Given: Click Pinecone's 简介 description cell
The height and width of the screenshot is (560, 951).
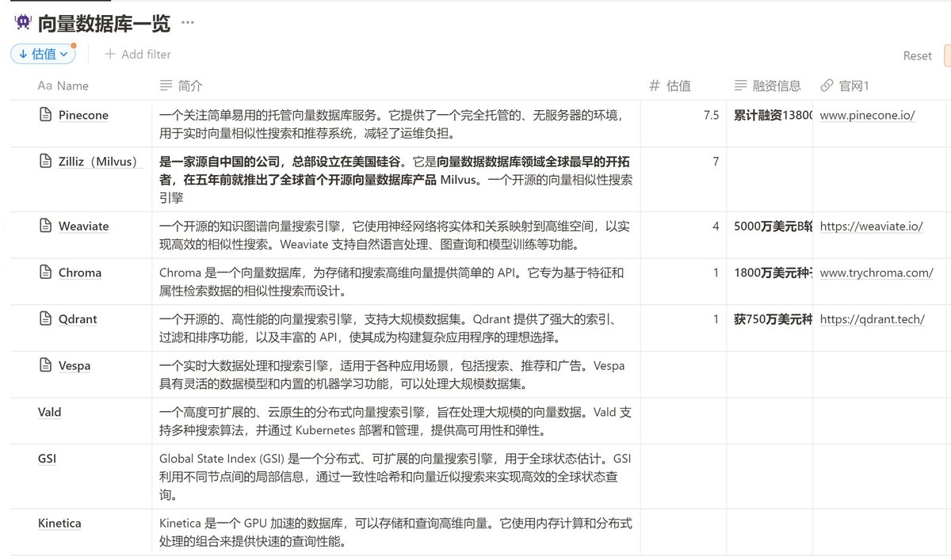Looking at the screenshot, I should click(396, 124).
